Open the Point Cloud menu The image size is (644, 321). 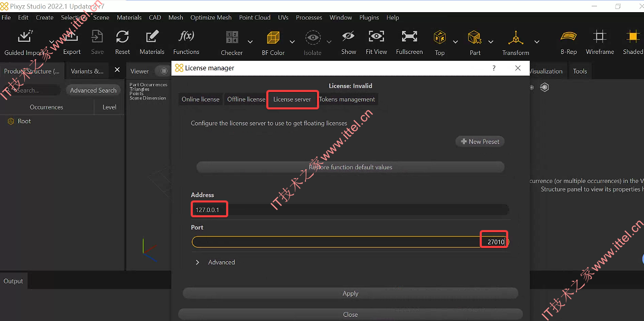255,17
